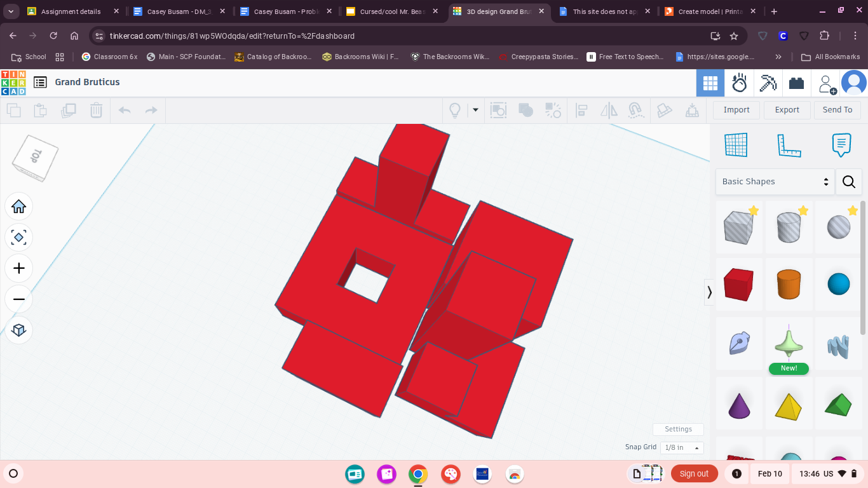Viewport: 868px width, 488px height.
Task: Click the Show all lightbulb icon
Action: click(455, 110)
